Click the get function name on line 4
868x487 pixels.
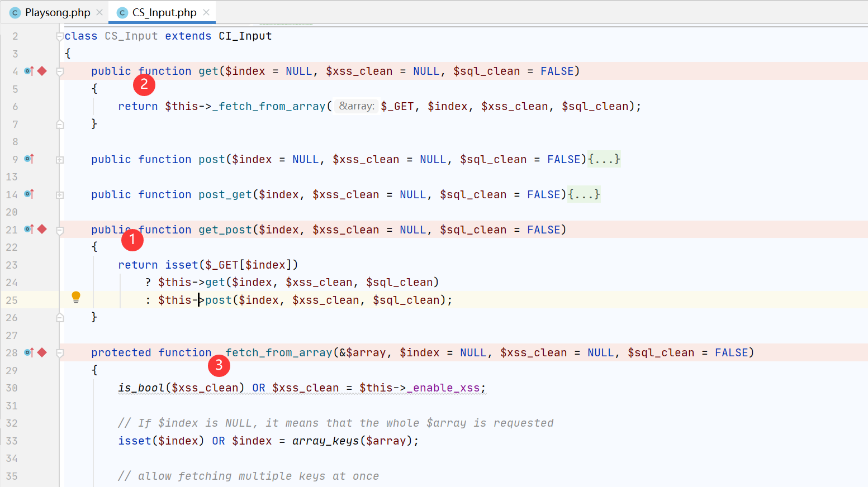click(x=208, y=71)
